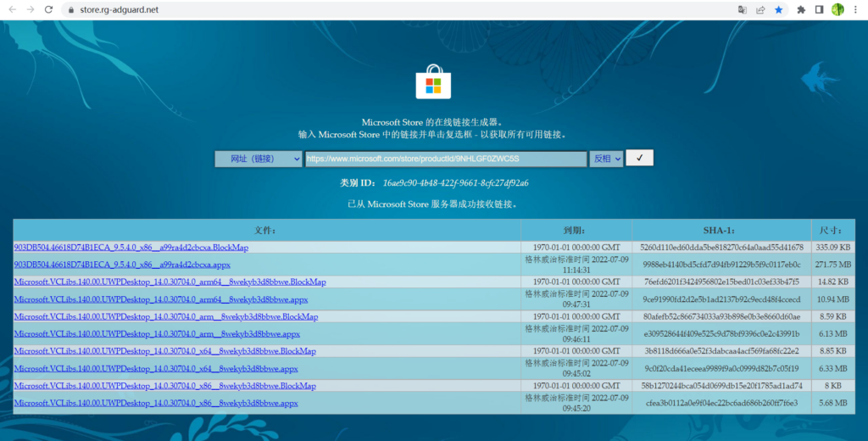The height and width of the screenshot is (441, 868).
Task: Click SHA-1 value starting cfea3b0112a0
Action: pos(722,404)
